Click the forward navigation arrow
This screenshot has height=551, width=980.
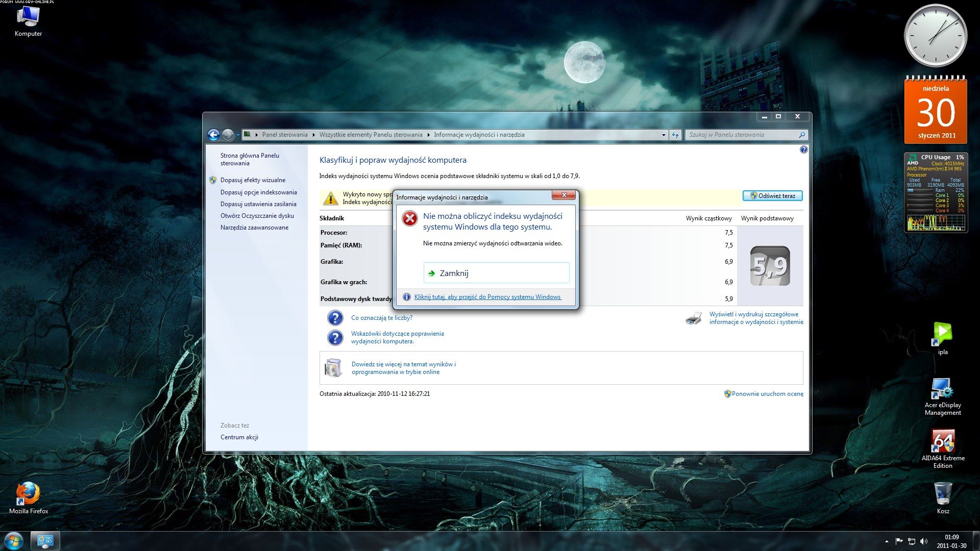click(228, 135)
